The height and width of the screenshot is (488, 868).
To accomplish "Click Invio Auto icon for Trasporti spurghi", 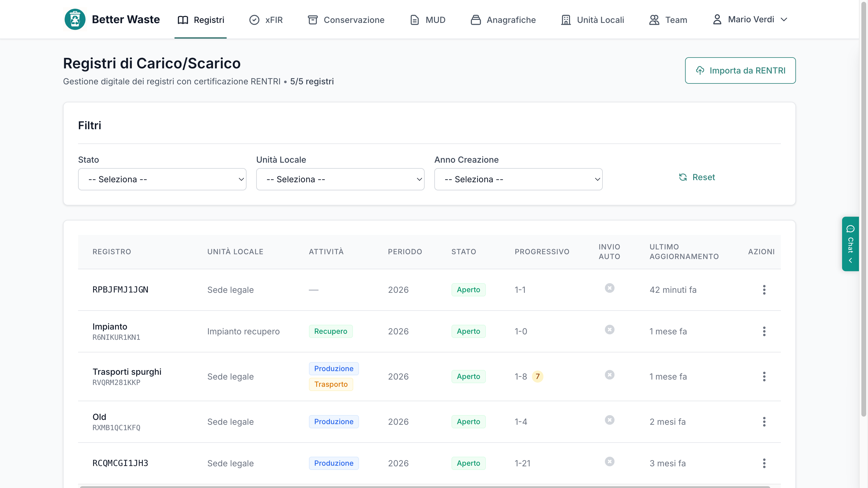I will [x=609, y=375].
